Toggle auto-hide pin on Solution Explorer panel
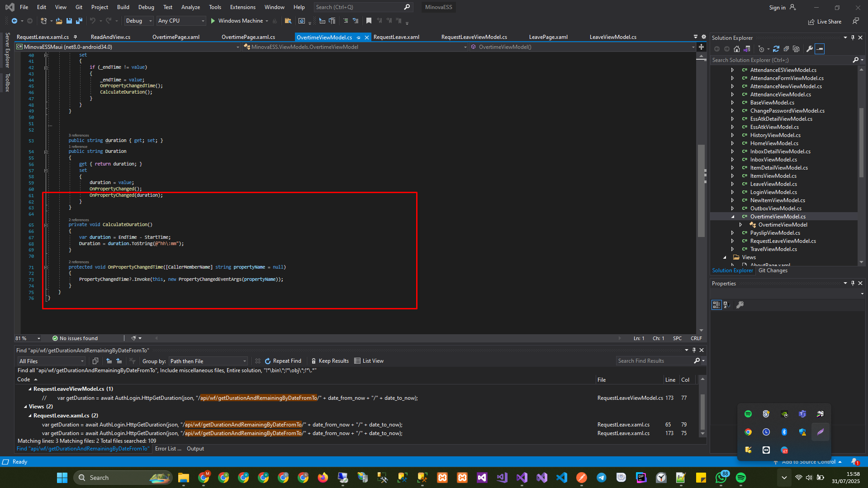Image resolution: width=868 pixels, height=488 pixels. pyautogui.click(x=853, y=38)
